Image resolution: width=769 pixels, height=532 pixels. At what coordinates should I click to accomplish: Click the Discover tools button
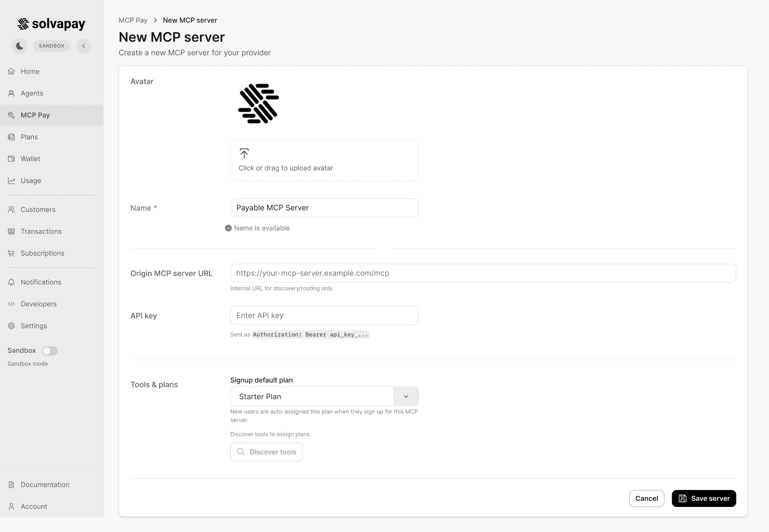pos(266,452)
